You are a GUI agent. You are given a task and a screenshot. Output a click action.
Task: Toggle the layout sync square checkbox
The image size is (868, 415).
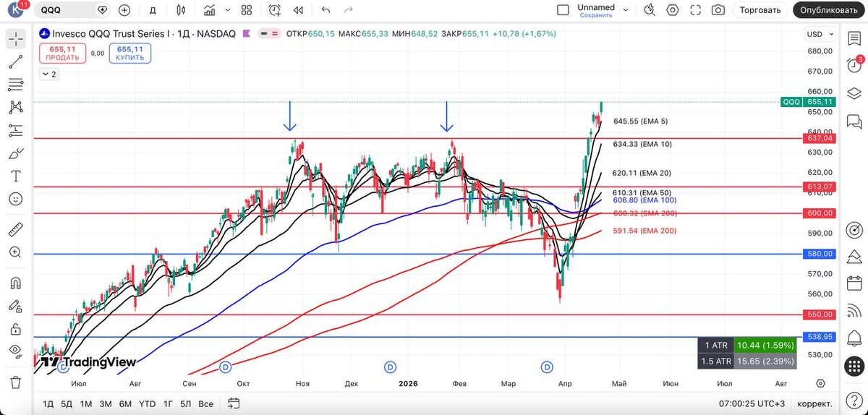563,10
